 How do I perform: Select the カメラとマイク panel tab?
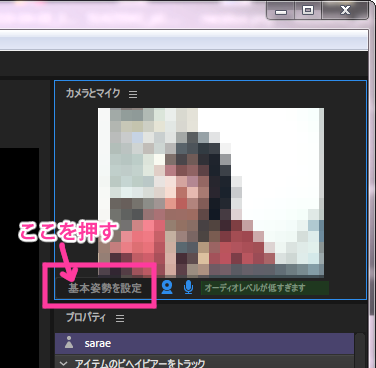[93, 93]
